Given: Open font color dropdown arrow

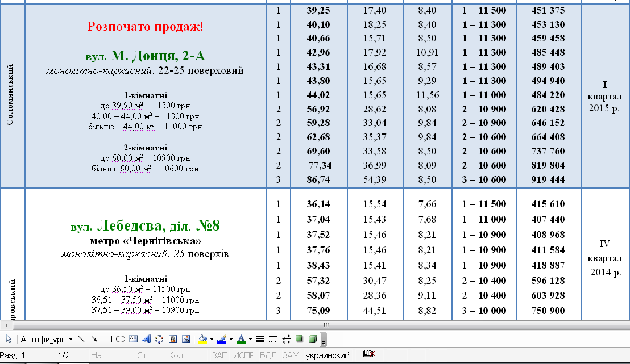Looking at the screenshot, I should point(250,340).
